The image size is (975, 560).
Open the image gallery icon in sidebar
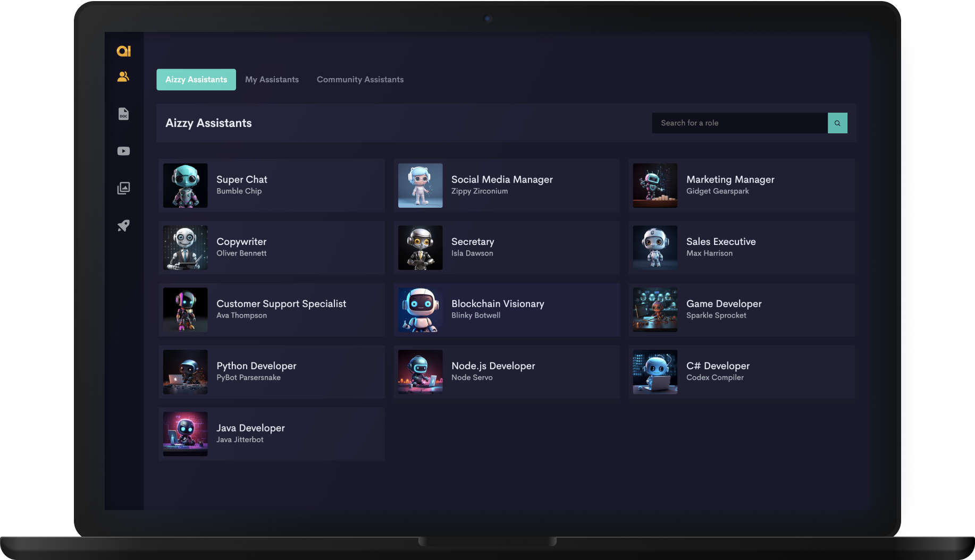click(x=123, y=188)
